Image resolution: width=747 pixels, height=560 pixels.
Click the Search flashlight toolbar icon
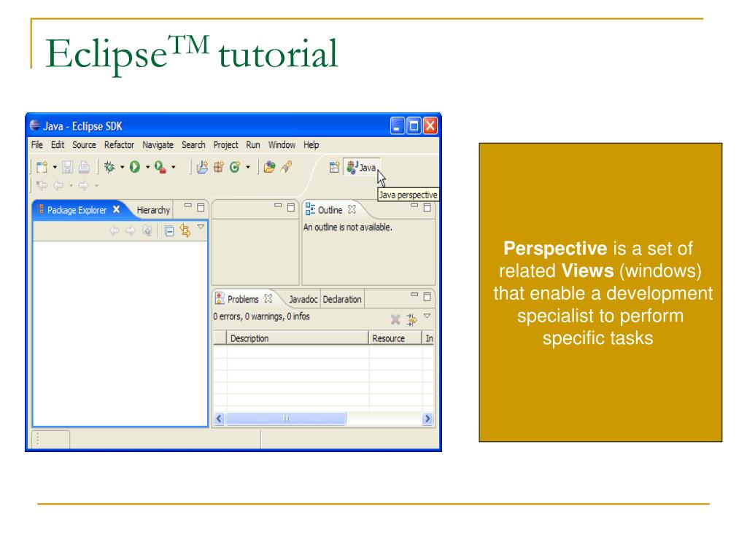click(x=286, y=167)
